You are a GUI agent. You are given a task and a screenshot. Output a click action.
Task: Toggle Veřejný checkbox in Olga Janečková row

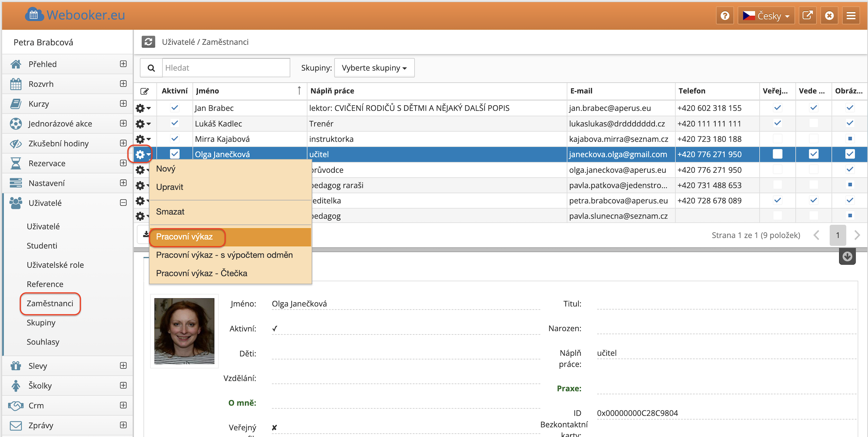tap(777, 154)
